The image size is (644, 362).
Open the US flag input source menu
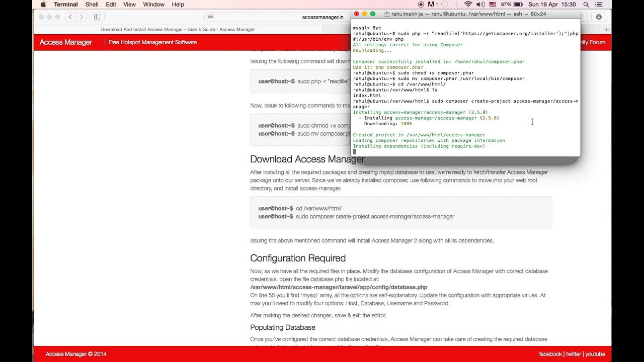[493, 5]
